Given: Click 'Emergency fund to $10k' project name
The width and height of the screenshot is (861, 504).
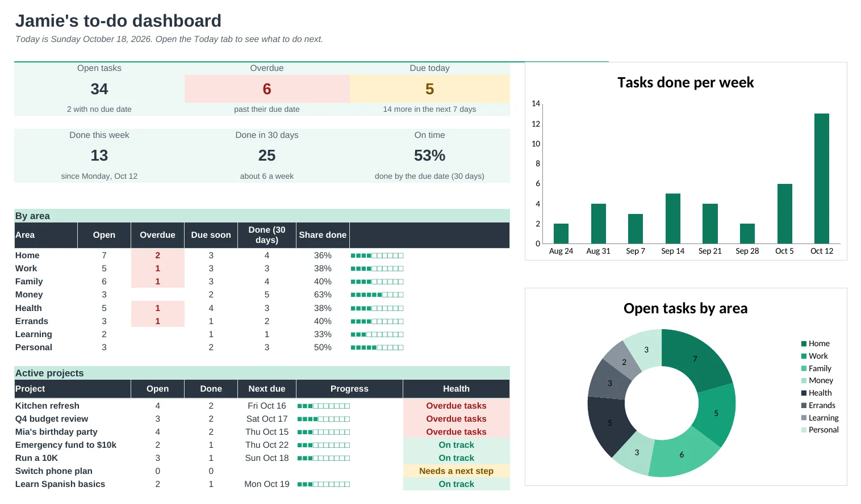Looking at the screenshot, I should pos(66,445).
